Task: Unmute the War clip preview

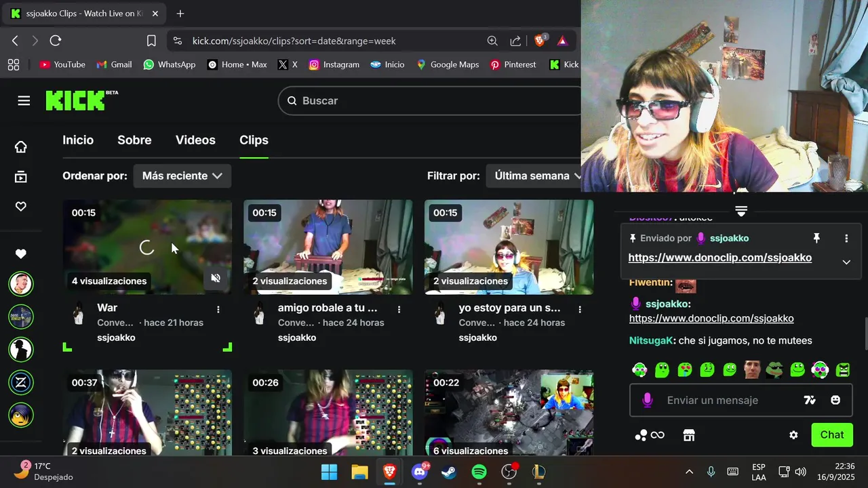Action: (216, 279)
